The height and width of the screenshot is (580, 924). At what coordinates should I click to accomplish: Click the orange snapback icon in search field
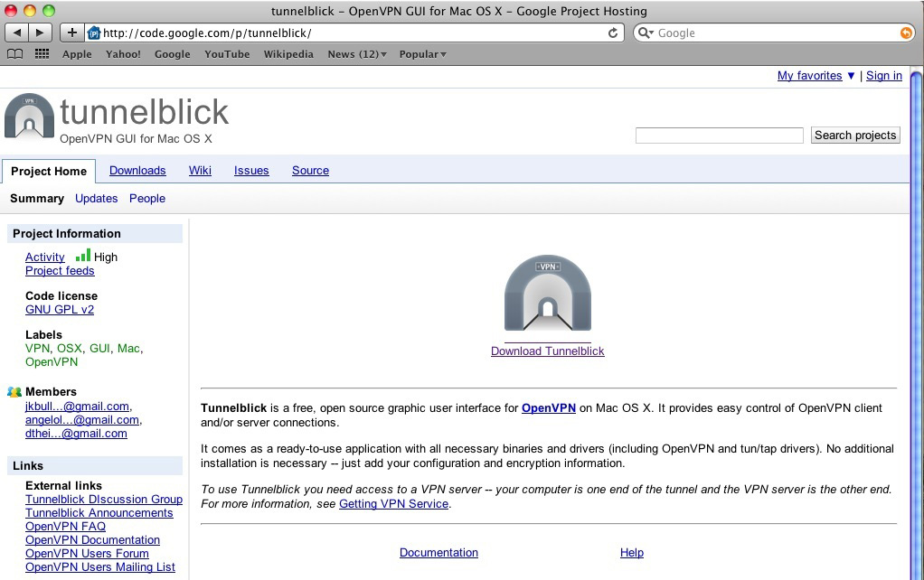point(906,33)
